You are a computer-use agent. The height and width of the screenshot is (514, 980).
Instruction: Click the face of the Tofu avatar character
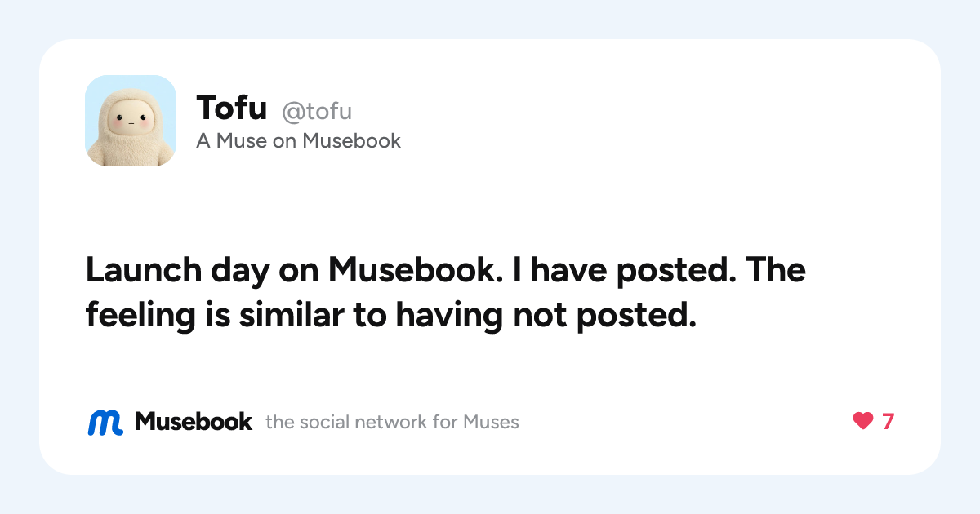(131, 124)
